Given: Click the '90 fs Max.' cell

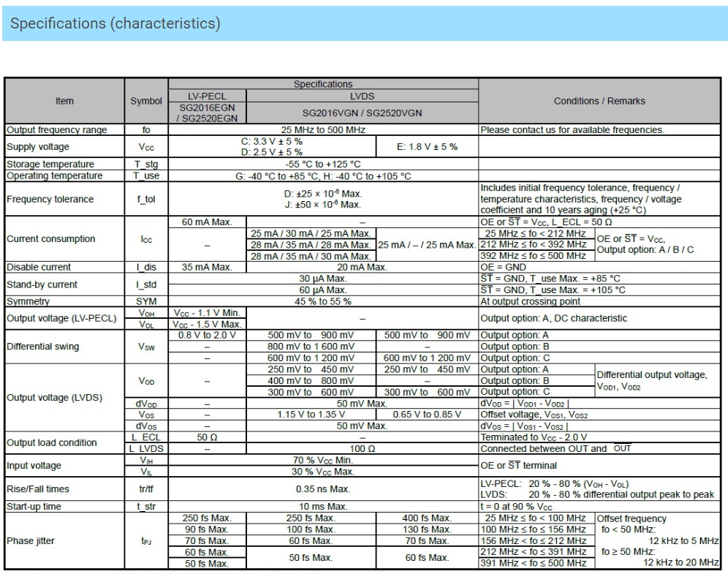Looking at the screenshot, I should 207,529.
